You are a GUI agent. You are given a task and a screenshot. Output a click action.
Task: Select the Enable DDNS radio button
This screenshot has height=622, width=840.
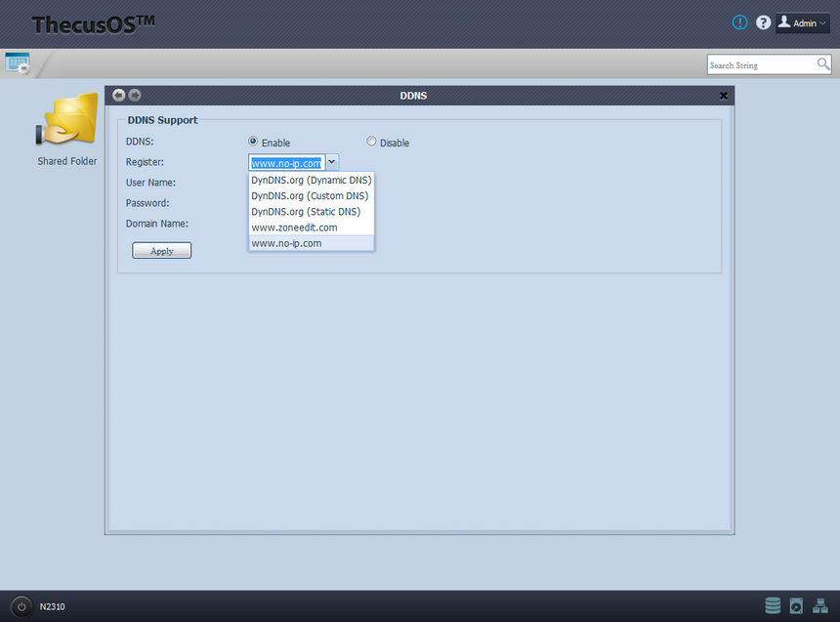coord(254,142)
